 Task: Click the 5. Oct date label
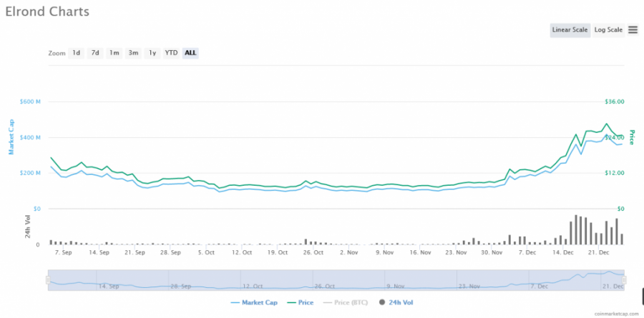pyautogui.click(x=206, y=253)
